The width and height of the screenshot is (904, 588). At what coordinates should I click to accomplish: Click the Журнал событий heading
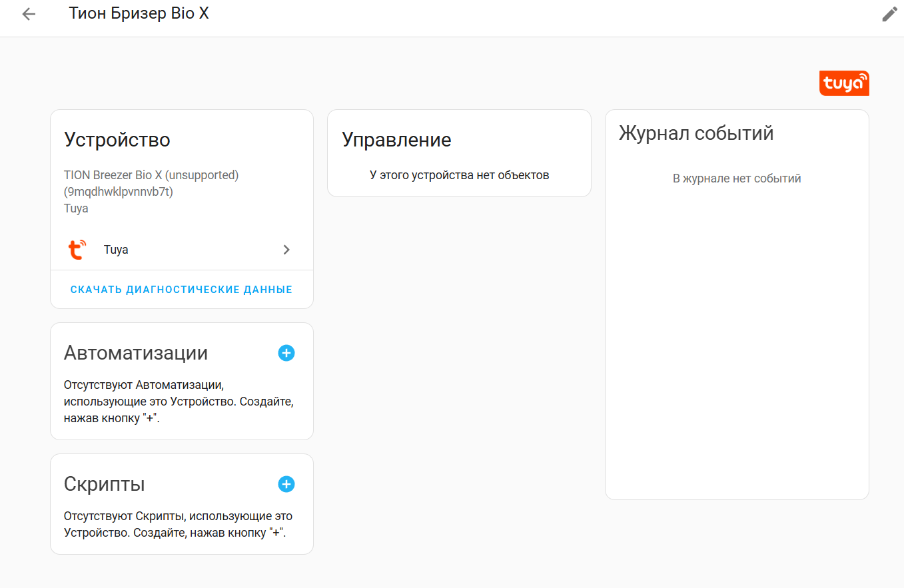[x=696, y=133]
